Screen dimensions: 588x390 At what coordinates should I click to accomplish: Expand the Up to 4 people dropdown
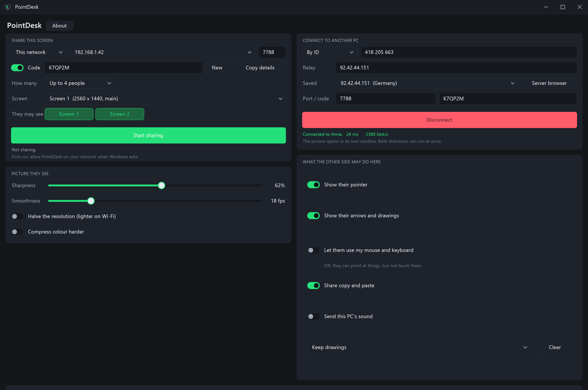click(x=80, y=83)
